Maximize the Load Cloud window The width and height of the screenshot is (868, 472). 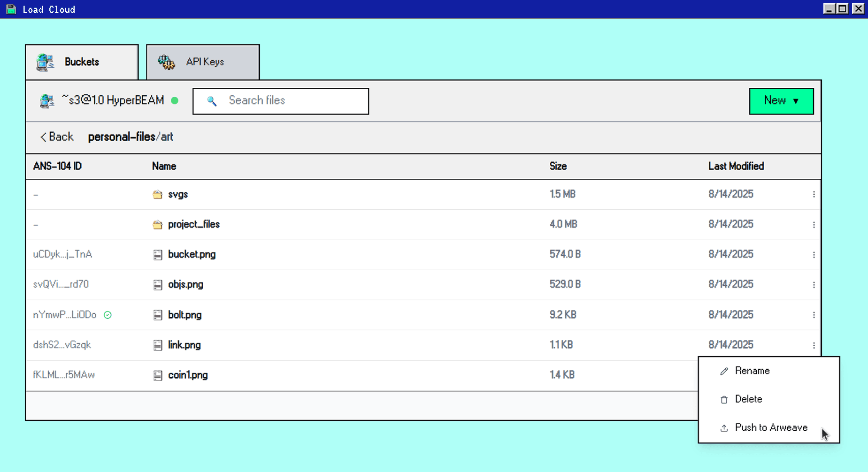pos(843,8)
